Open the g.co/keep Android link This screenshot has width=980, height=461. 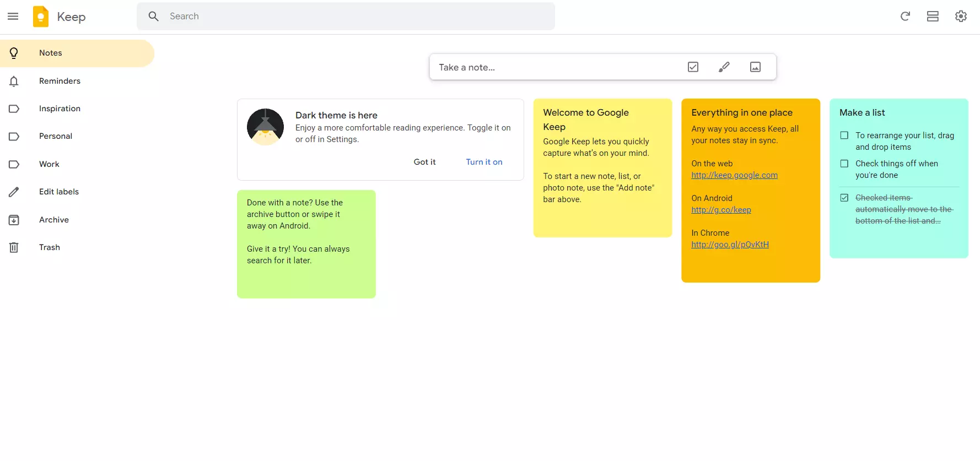point(721,210)
